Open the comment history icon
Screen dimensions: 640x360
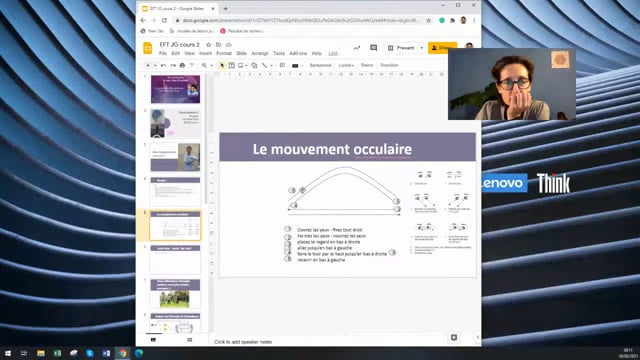click(x=373, y=48)
